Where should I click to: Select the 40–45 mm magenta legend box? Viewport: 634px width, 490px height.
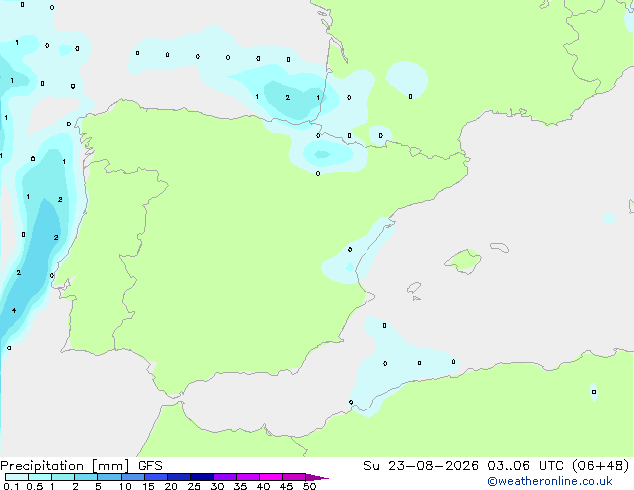tap(271, 477)
